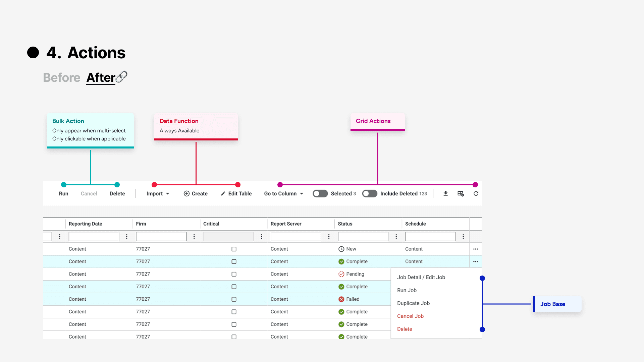This screenshot has width=644, height=362.
Task: Click the Critical column header
Action: pyautogui.click(x=211, y=224)
